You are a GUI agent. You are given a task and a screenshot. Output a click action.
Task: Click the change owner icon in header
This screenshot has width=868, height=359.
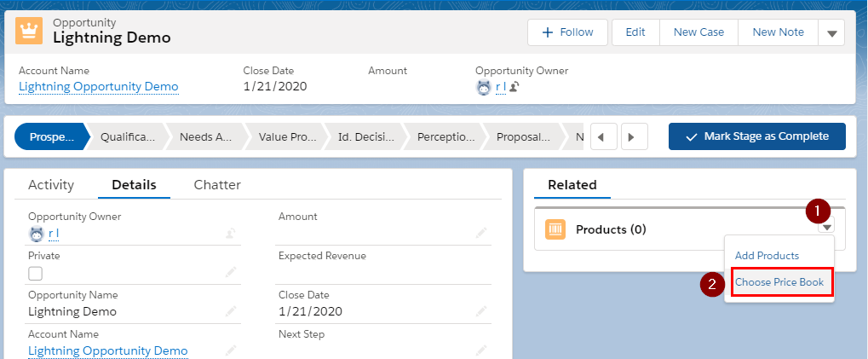514,87
